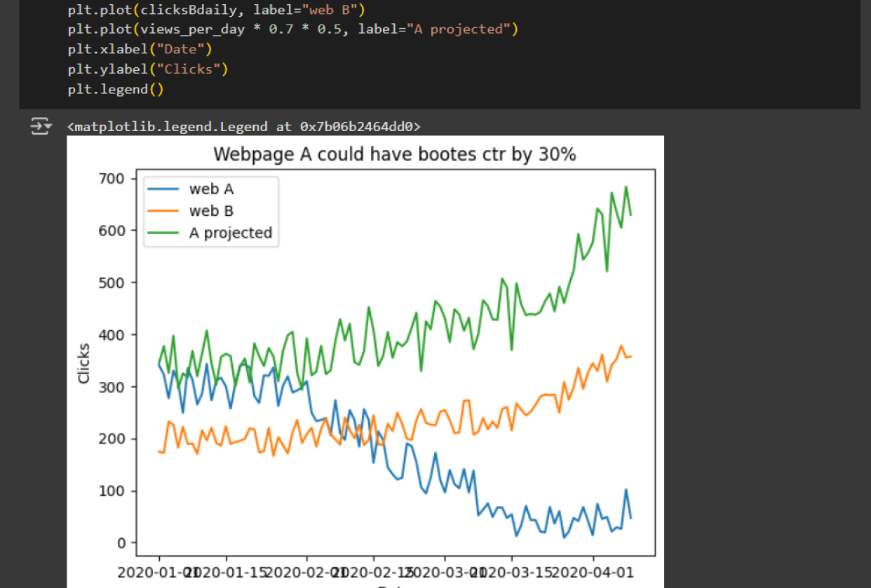Click the 500 y-axis tick label

coord(112,282)
